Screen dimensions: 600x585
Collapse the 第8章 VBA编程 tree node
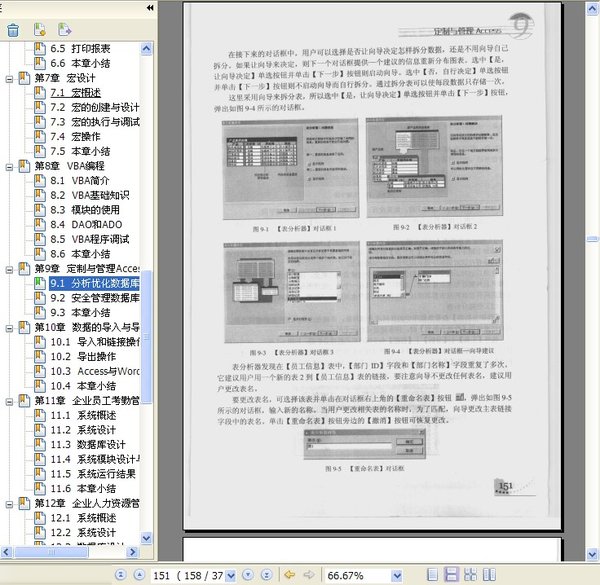[x=9, y=167]
